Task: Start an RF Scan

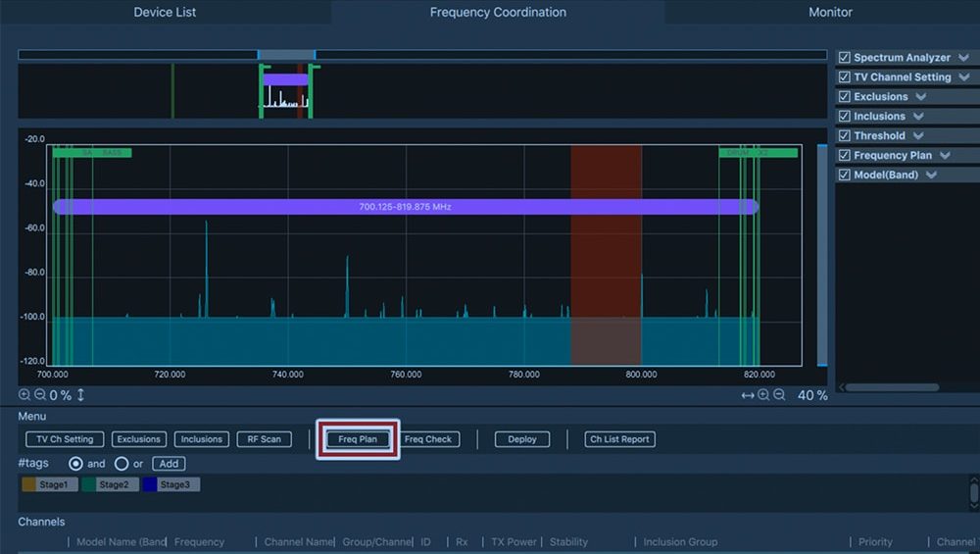Action: (x=264, y=439)
